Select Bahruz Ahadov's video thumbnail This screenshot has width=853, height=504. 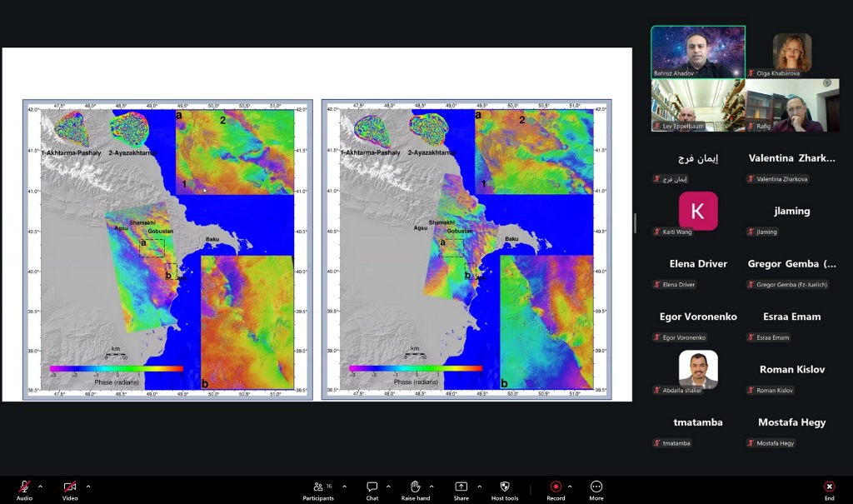pyautogui.click(x=698, y=52)
